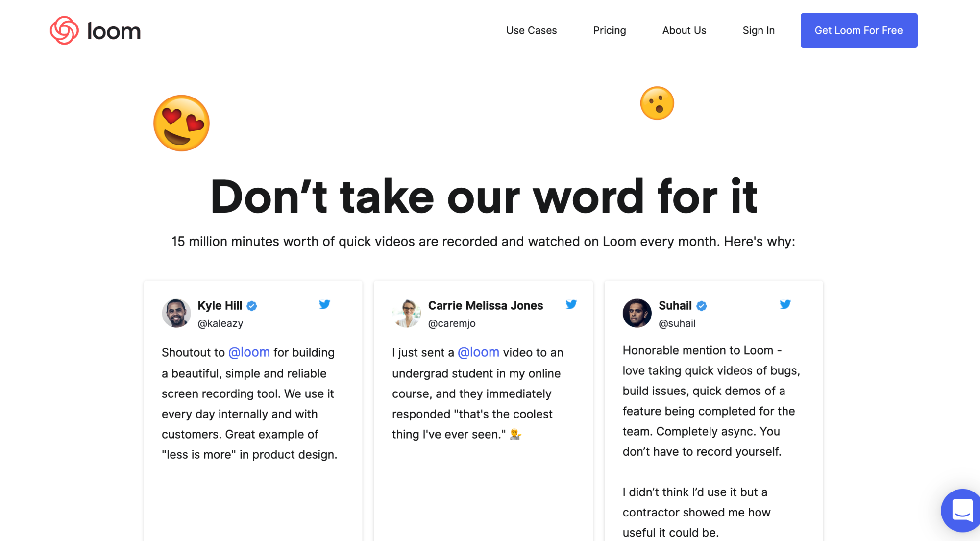Viewport: 980px width, 541px height.
Task: Open the Twitter icon on Kyle Hill's tweet
Action: [324, 304]
